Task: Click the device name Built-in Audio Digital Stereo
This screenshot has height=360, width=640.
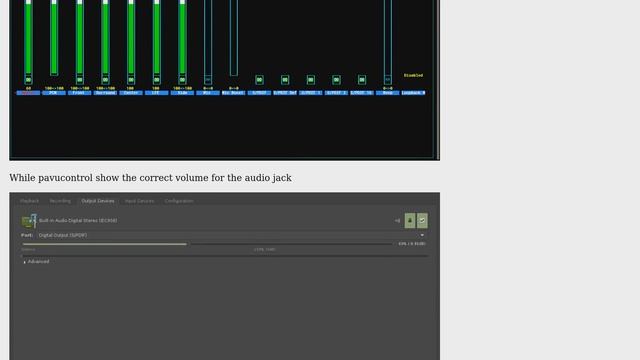Action: [78, 220]
